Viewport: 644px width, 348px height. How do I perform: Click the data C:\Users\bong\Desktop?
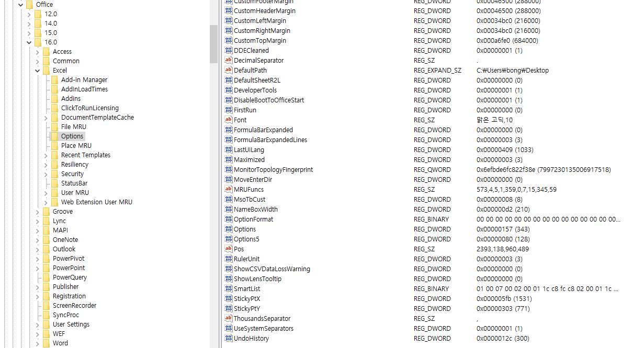tap(513, 71)
